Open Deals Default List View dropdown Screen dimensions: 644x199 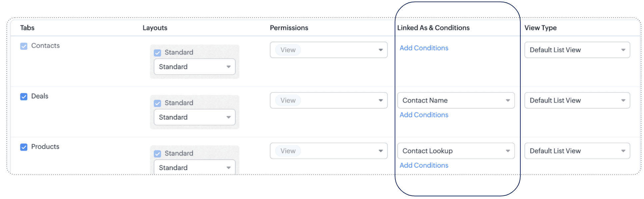577,100
